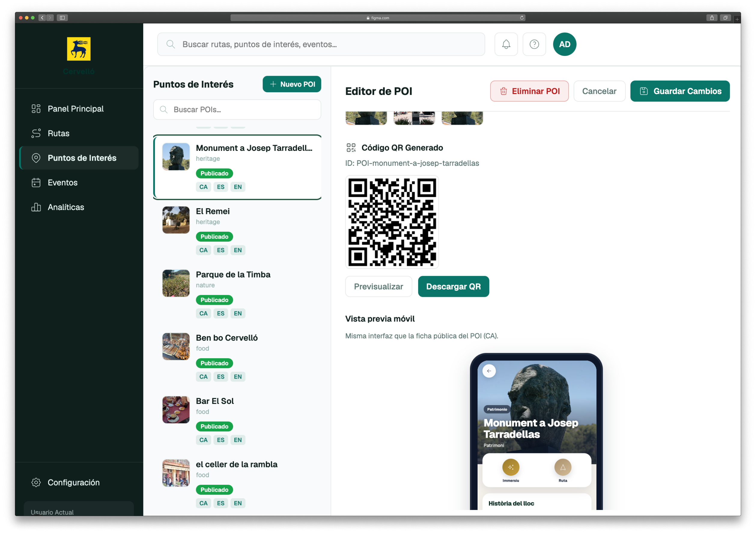Screen dimensions: 756x534
Task: Navigate to Eventos
Action: 79,182
